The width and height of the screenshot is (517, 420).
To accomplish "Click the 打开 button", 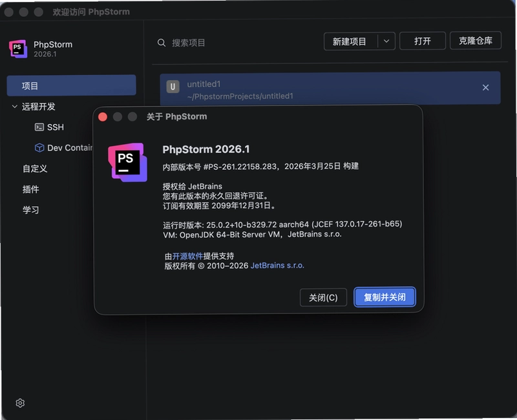I will tap(423, 41).
